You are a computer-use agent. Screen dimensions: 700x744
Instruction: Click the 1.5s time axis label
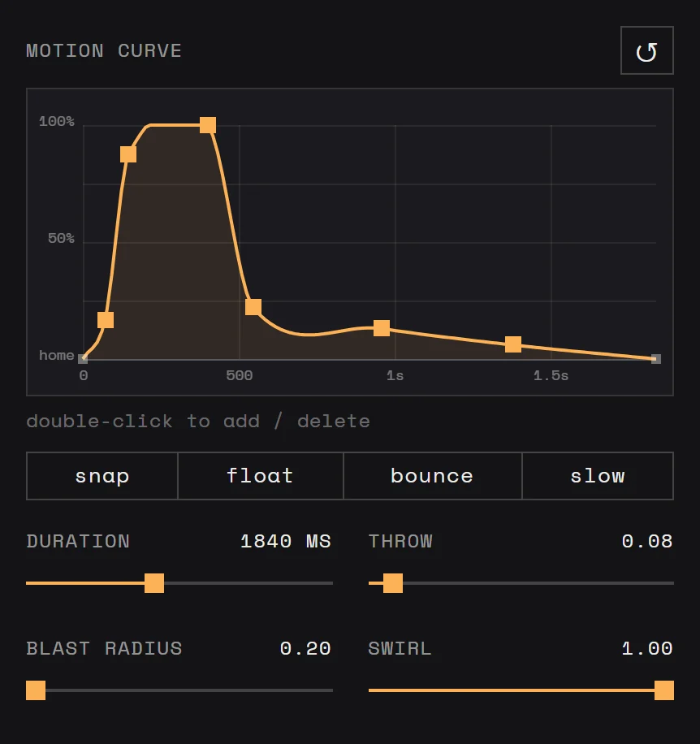pyautogui.click(x=551, y=376)
